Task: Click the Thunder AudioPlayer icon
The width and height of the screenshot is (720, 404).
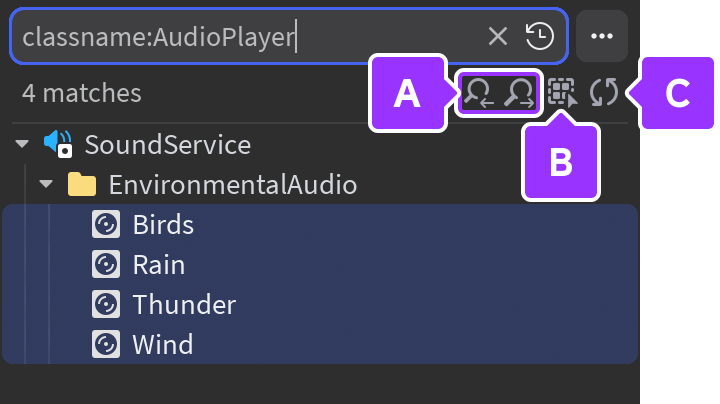Action: click(105, 305)
